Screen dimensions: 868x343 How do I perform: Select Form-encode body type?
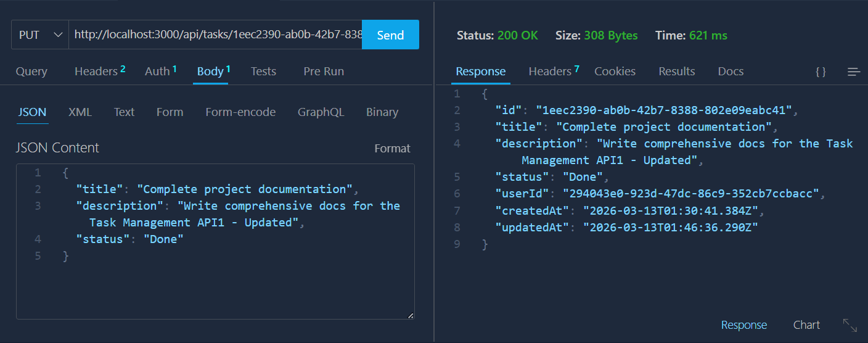coord(240,112)
